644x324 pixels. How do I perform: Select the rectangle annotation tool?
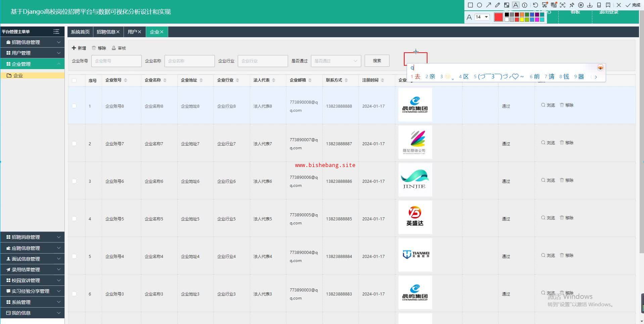470,5
